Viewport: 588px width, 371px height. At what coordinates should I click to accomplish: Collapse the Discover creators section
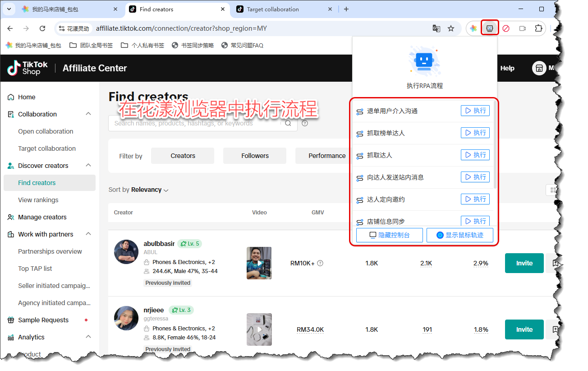[x=88, y=166]
